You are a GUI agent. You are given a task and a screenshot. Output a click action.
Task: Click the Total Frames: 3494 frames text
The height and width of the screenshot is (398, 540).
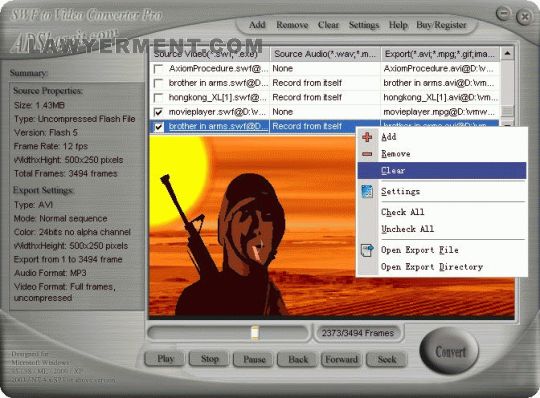click(65, 174)
